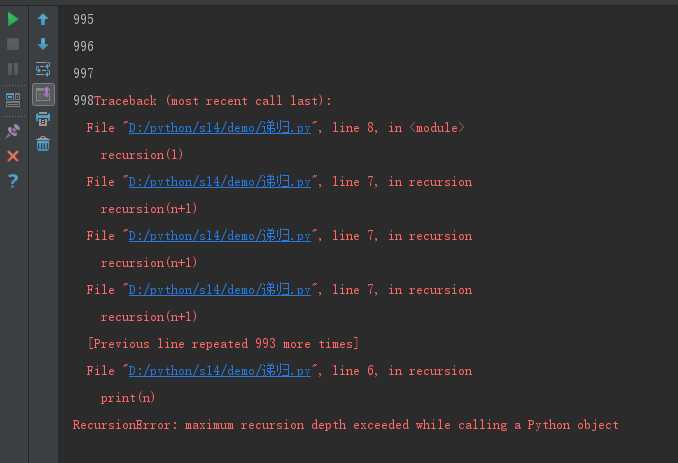The width and height of the screenshot is (678, 463).
Task: Rerun the script with the green play button
Action: coord(13,19)
